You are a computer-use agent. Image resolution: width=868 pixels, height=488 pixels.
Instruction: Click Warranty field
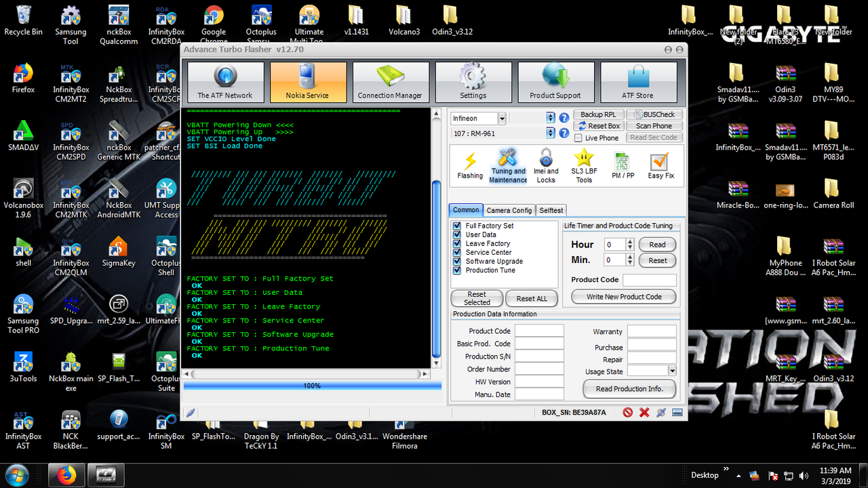[652, 331]
